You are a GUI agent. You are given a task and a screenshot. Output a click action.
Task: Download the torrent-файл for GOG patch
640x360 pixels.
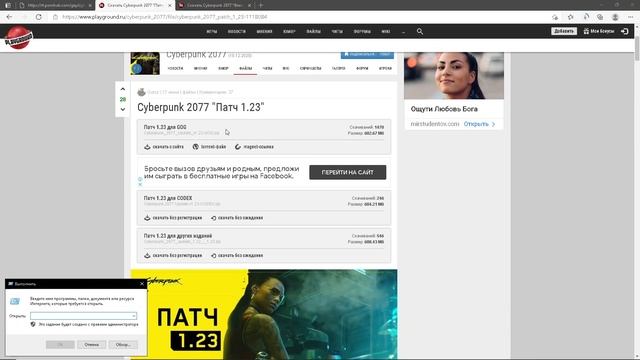click(x=209, y=147)
